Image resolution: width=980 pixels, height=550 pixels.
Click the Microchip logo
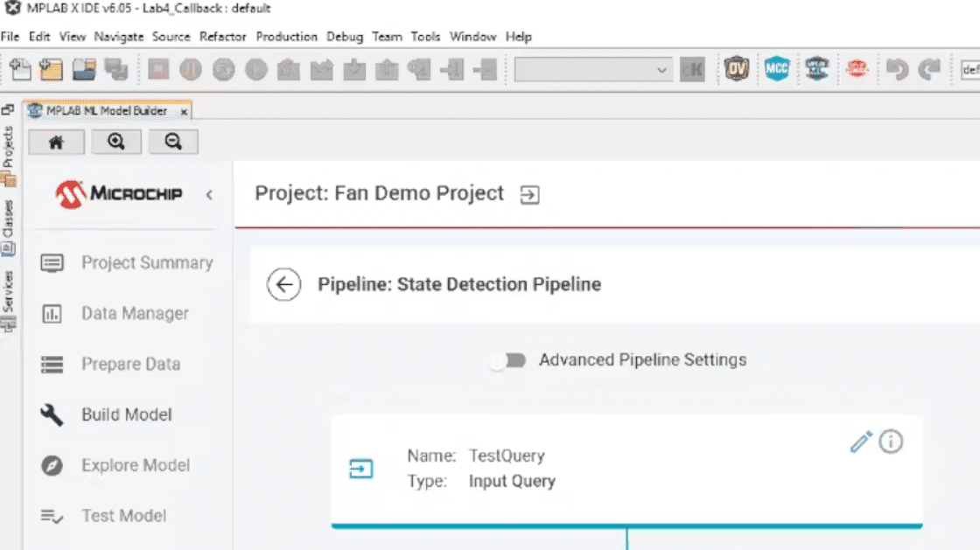click(x=119, y=194)
